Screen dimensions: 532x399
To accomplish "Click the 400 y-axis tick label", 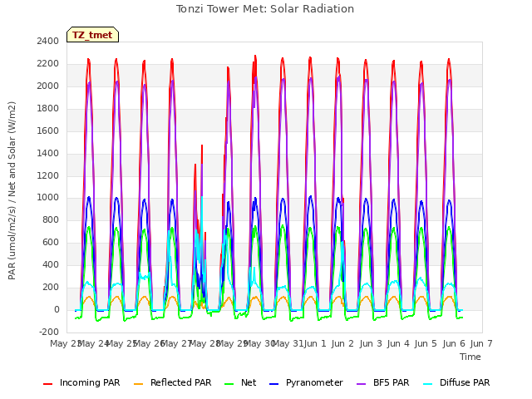I will click(x=51, y=265).
